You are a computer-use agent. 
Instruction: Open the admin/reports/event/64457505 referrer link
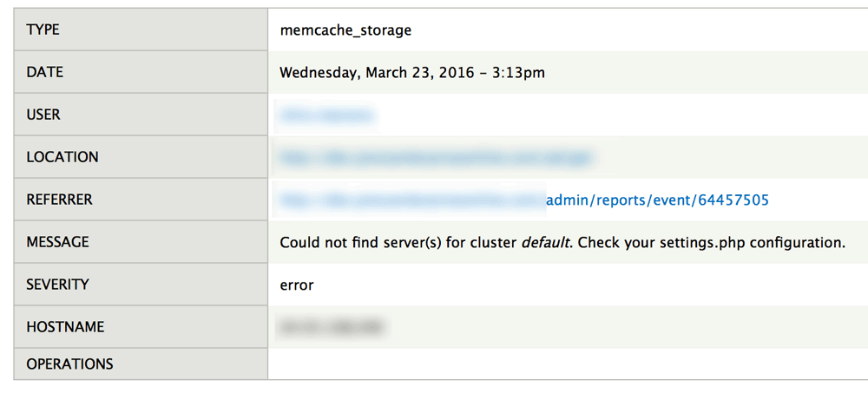pyautogui.click(x=657, y=200)
